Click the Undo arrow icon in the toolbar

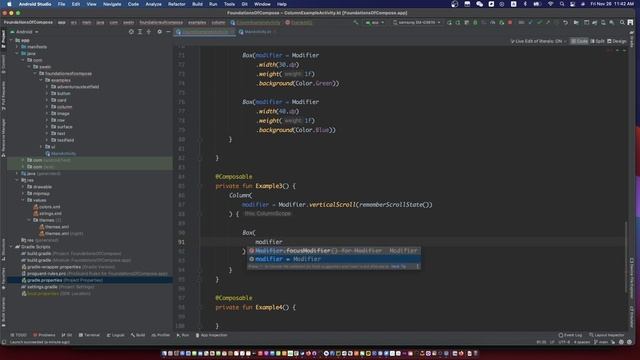[x=565, y=22]
